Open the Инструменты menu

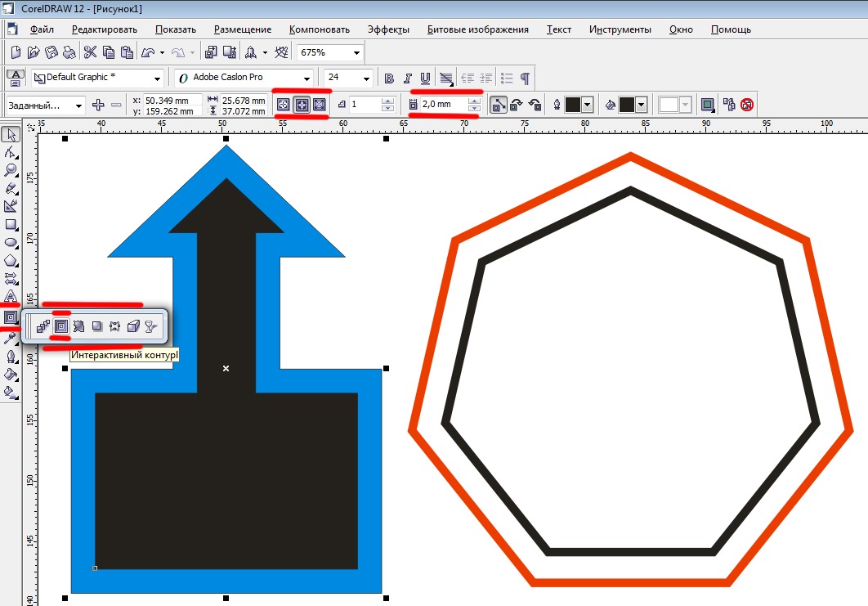[x=620, y=29]
